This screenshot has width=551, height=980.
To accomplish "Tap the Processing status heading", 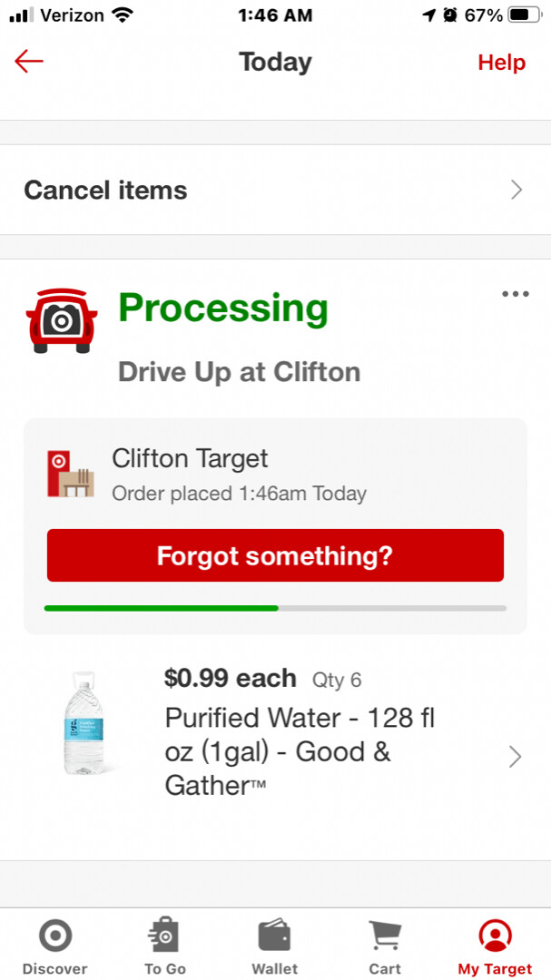I will 223,309.
